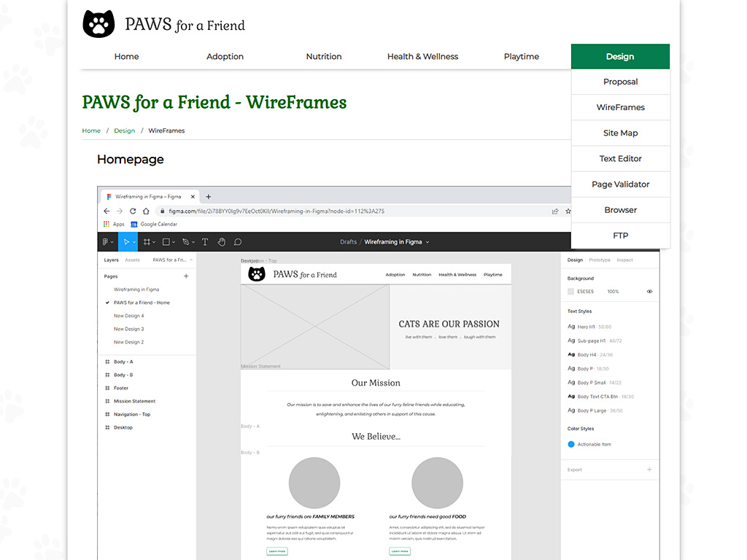This screenshot has width=747, height=560.
Task: Switch to the Assets tab
Action: [x=131, y=260]
